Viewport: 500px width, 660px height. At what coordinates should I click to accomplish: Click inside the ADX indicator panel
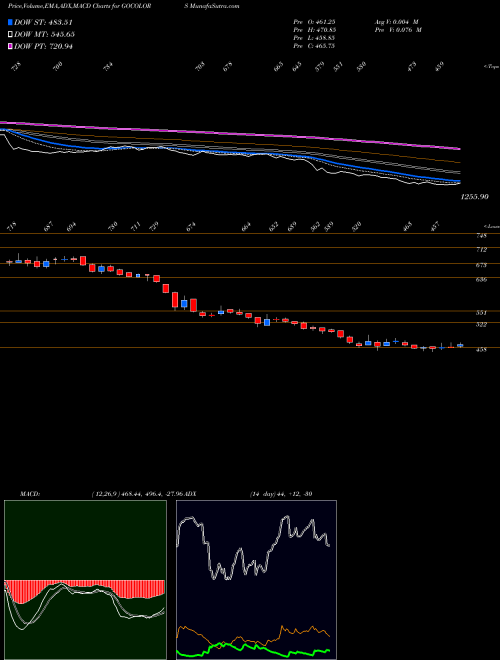pos(256,580)
